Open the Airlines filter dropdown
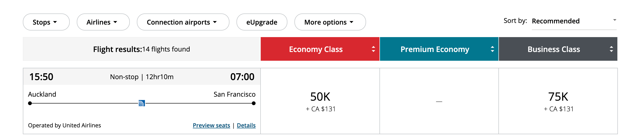Viewport: 644px width, 138px height. click(103, 22)
